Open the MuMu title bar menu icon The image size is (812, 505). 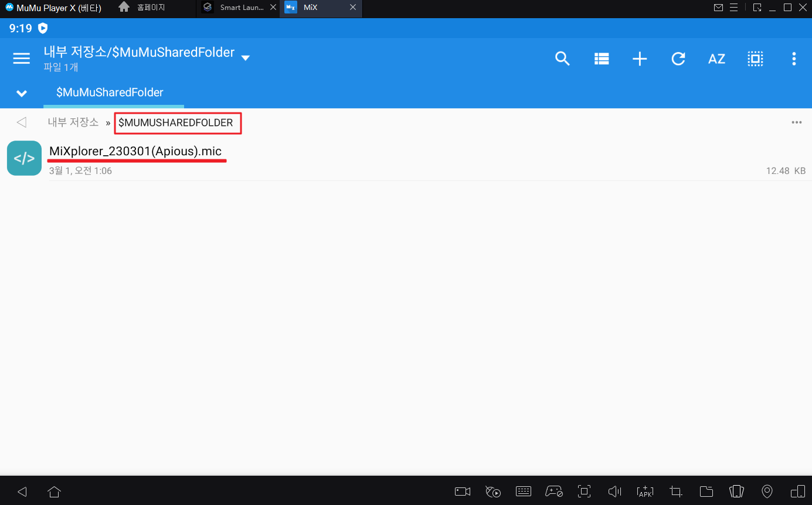click(x=735, y=8)
